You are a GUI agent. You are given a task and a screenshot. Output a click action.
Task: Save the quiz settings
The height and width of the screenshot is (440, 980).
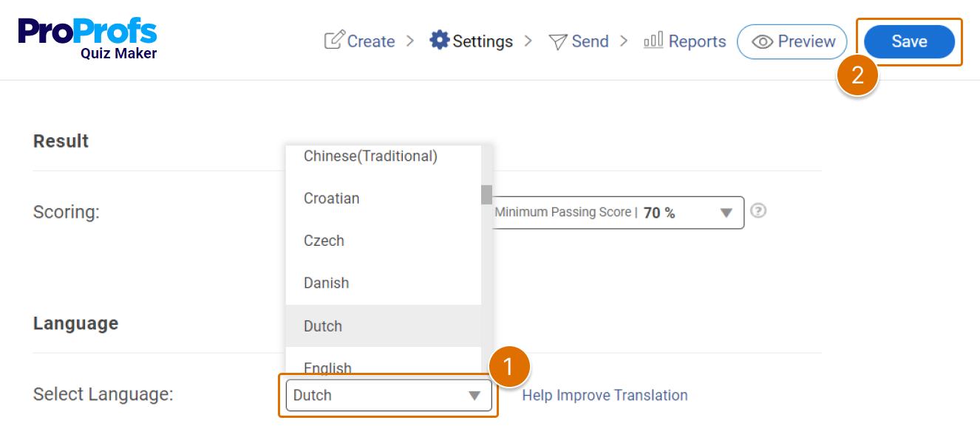pos(909,41)
